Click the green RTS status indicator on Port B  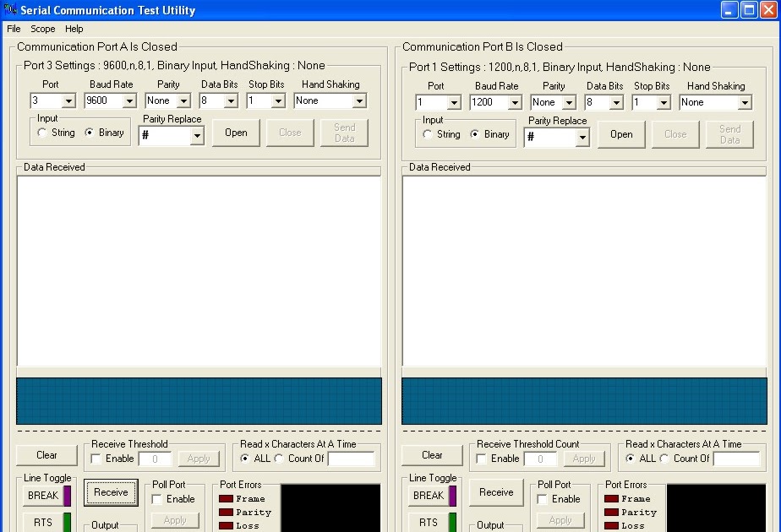tap(453, 522)
